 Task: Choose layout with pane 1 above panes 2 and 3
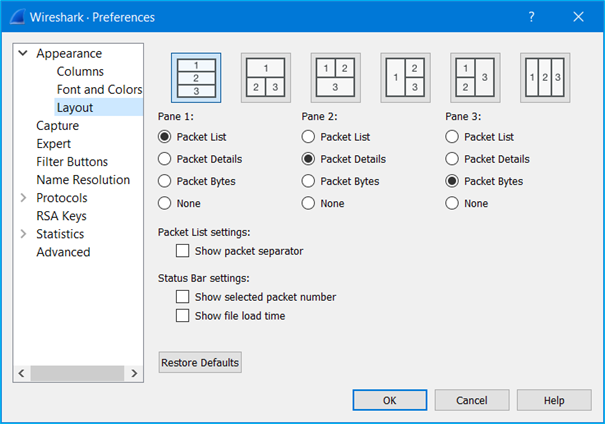click(266, 78)
